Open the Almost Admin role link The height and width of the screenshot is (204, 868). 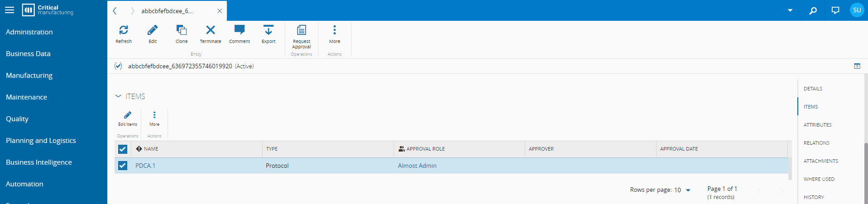[x=417, y=166]
